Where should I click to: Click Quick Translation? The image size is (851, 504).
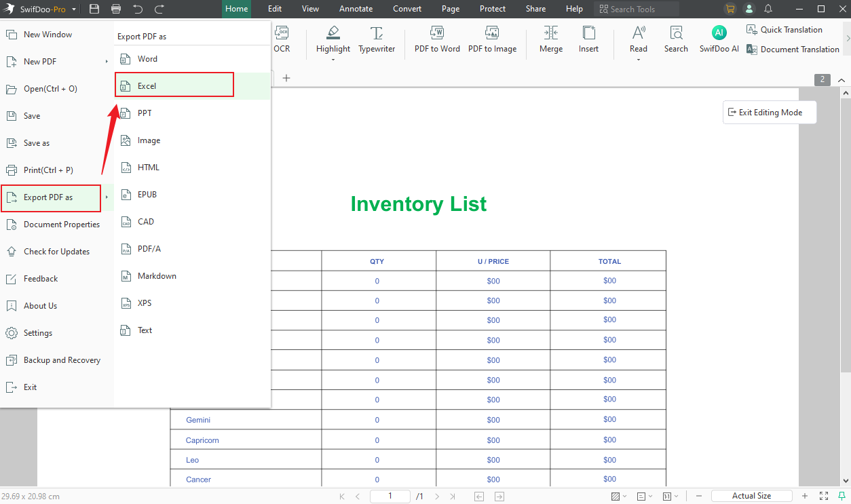(x=784, y=30)
